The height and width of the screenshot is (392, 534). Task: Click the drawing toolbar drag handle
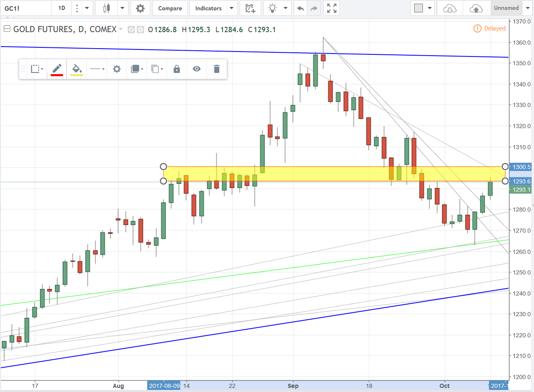[23, 69]
